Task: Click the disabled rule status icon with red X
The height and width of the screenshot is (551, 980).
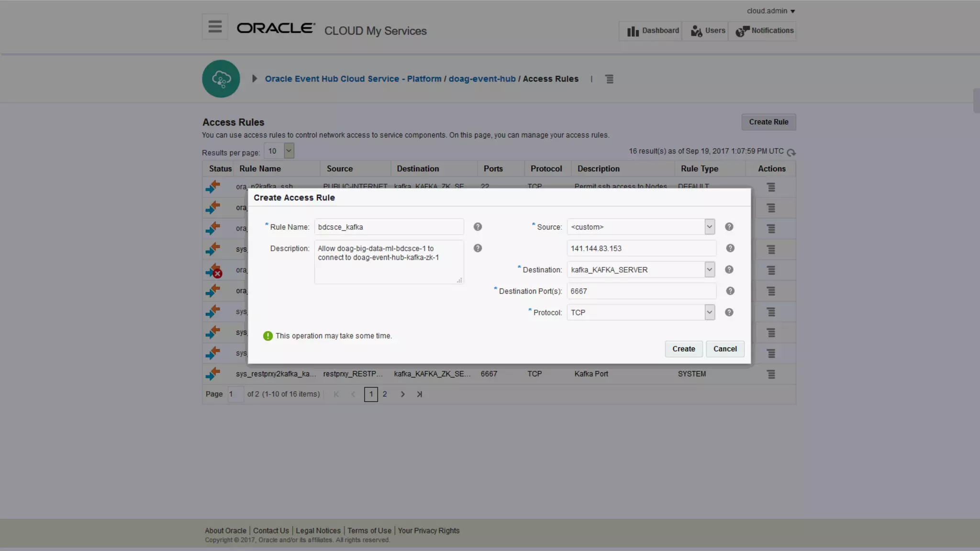Action: click(214, 271)
